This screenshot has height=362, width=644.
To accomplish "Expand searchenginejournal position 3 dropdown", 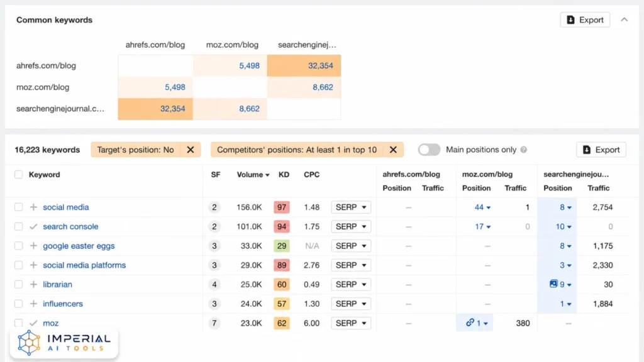I will coord(565,265).
